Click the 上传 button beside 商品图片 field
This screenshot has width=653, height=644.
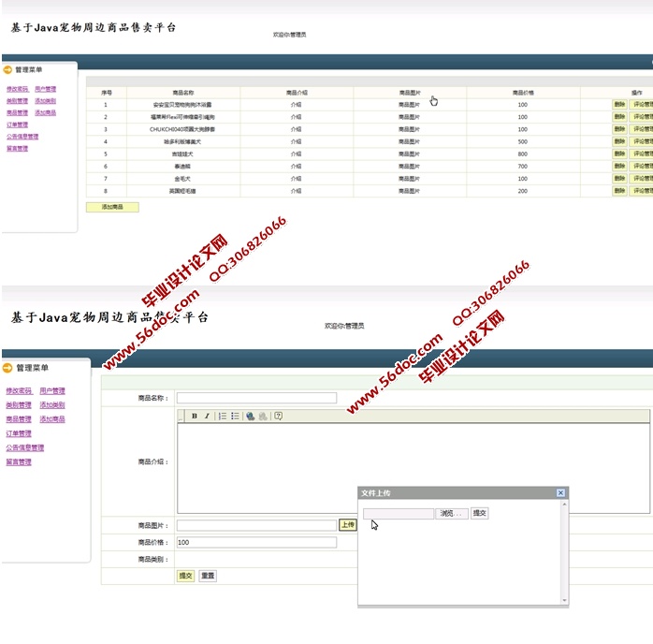(x=348, y=525)
